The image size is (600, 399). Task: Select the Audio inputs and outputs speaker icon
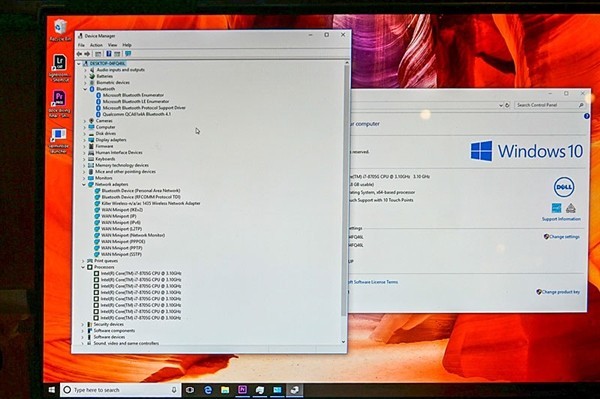click(92, 70)
